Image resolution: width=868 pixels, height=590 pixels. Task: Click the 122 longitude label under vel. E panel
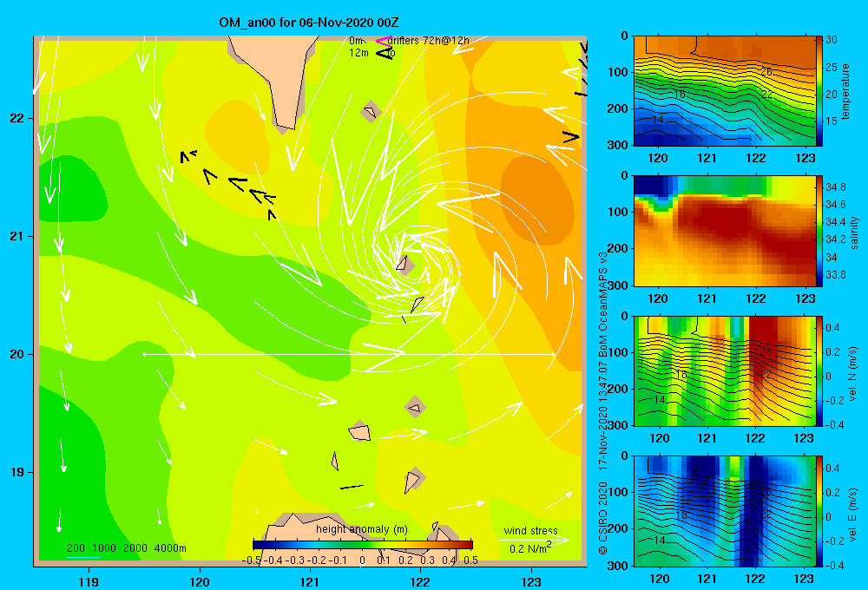(x=756, y=579)
